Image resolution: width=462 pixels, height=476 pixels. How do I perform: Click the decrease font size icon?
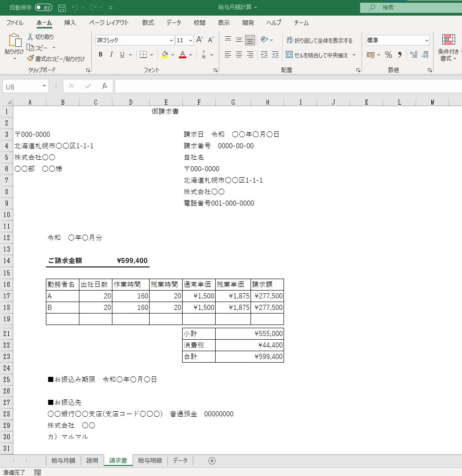[211, 40]
